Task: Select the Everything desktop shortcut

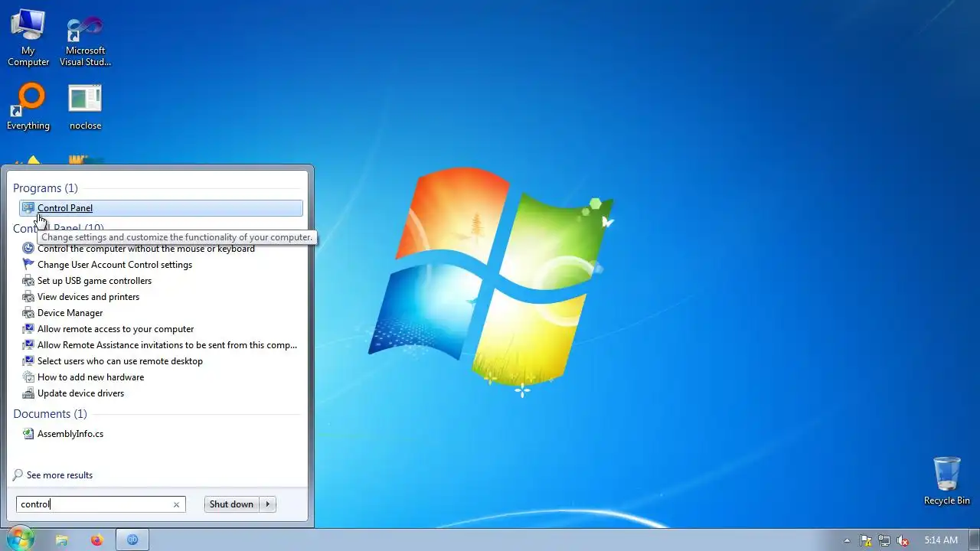Action: click(x=28, y=106)
